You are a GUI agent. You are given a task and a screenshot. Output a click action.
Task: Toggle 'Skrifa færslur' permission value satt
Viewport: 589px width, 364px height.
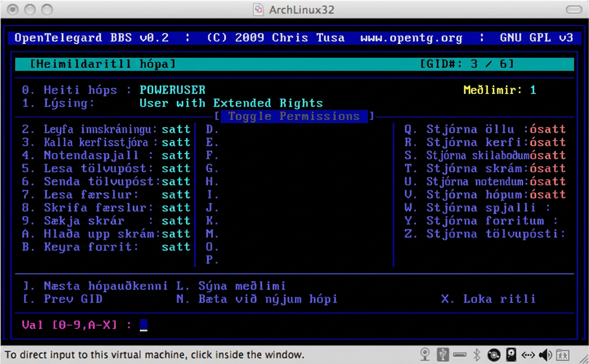point(176,208)
